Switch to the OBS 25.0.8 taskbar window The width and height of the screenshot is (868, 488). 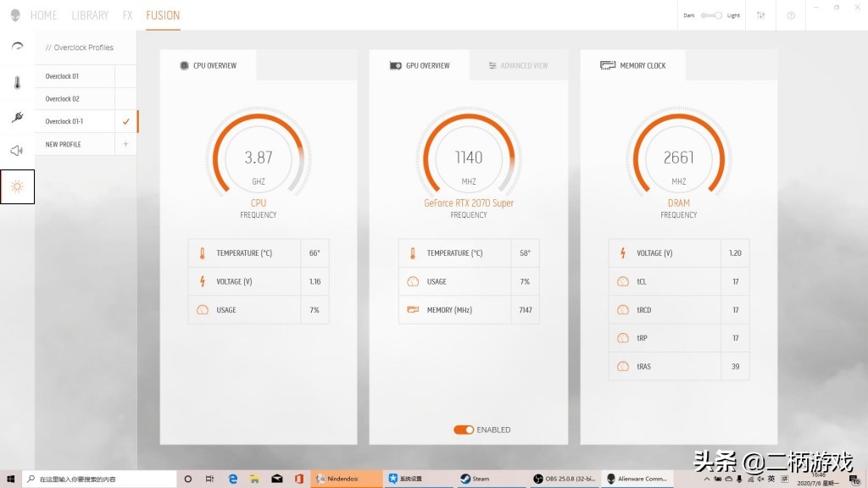[x=564, y=479]
